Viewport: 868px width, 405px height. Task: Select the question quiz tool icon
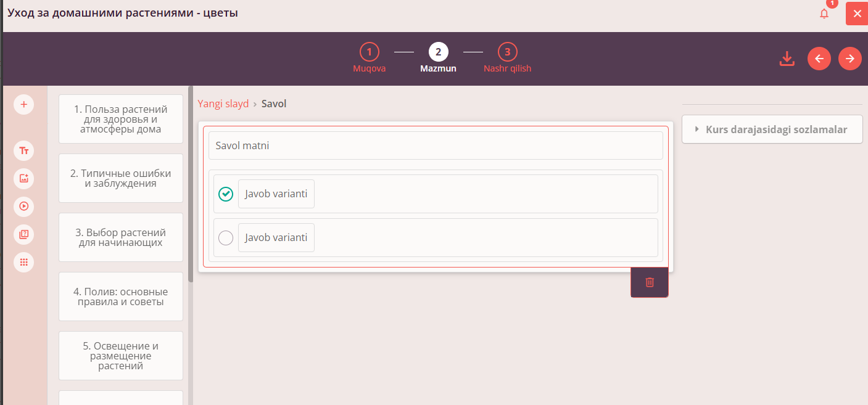[x=24, y=234]
